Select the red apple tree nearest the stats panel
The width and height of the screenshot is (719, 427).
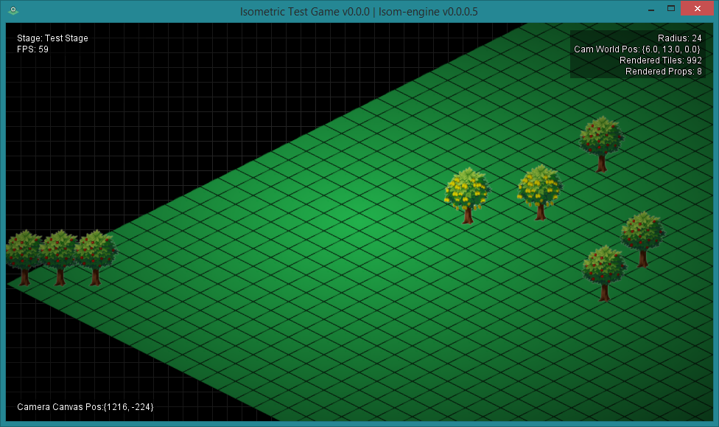pyautogui.click(x=601, y=144)
